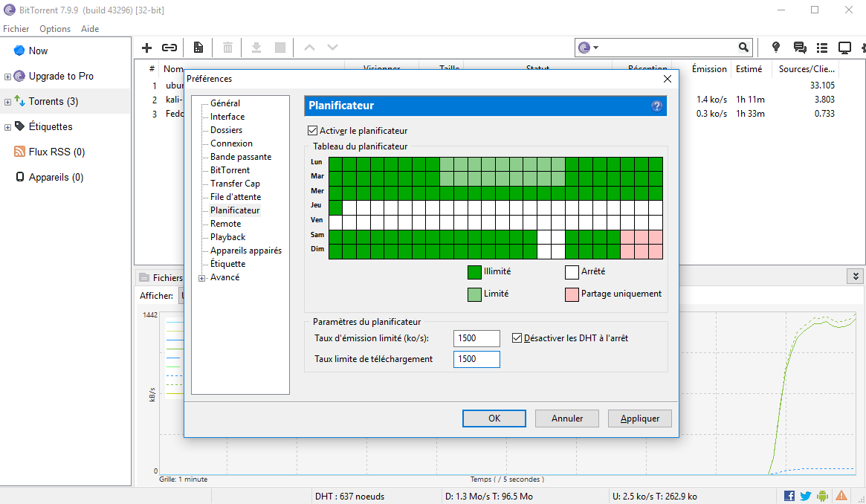Sort by Estimé column header
This screenshot has height=504, width=866.
[749, 69]
